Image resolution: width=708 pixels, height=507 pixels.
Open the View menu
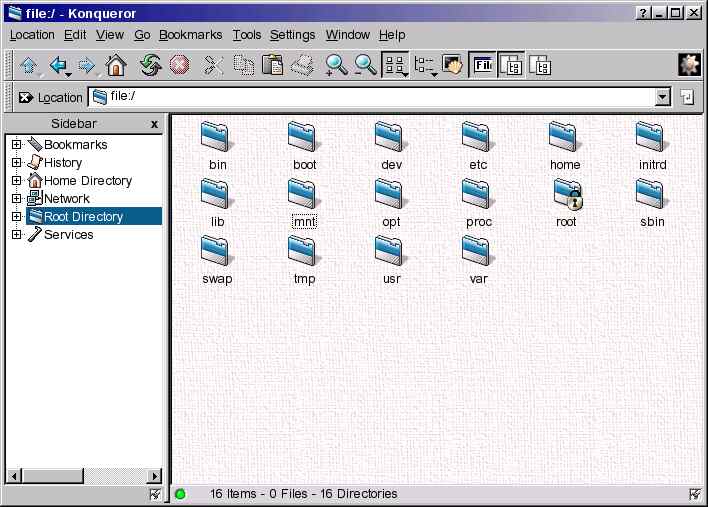(x=110, y=35)
